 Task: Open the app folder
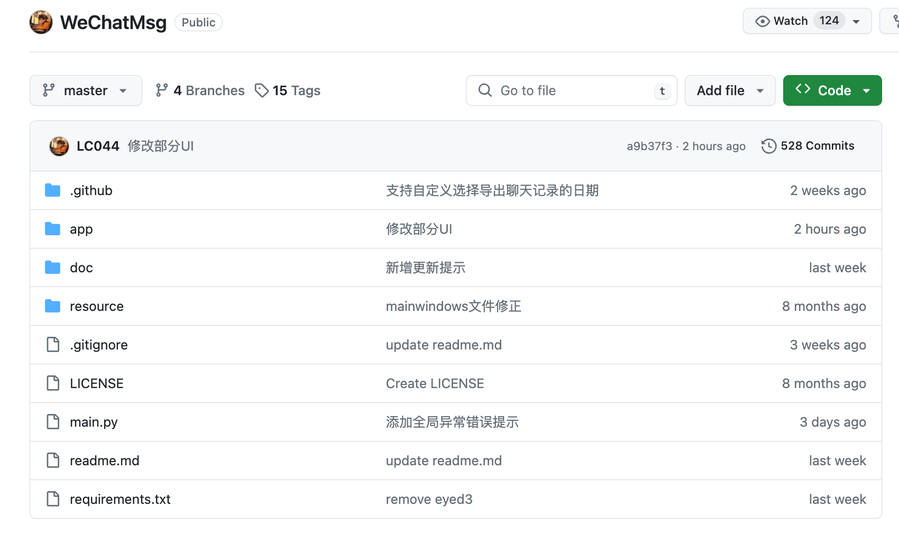(81, 229)
